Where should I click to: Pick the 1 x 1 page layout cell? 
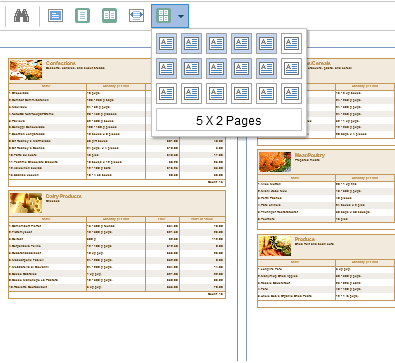[x=166, y=43]
